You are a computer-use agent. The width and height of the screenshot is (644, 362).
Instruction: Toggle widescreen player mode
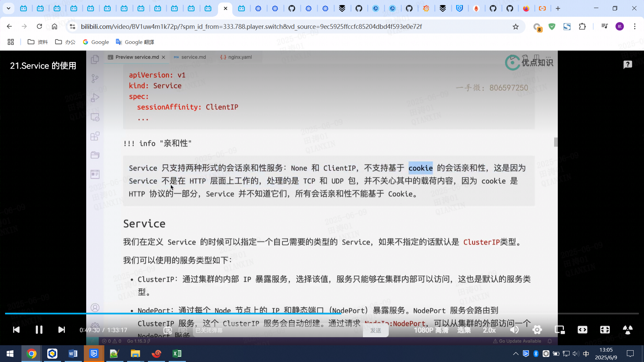582,330
